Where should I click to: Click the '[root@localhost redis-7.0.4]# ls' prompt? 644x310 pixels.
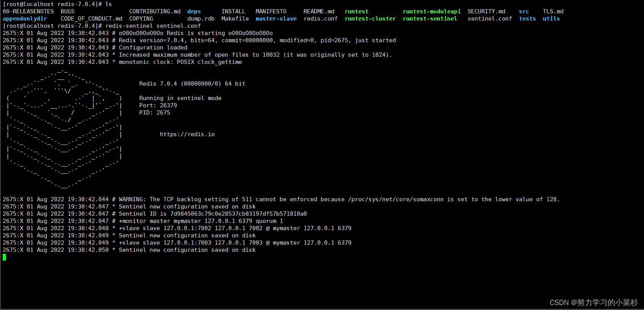click(57, 4)
